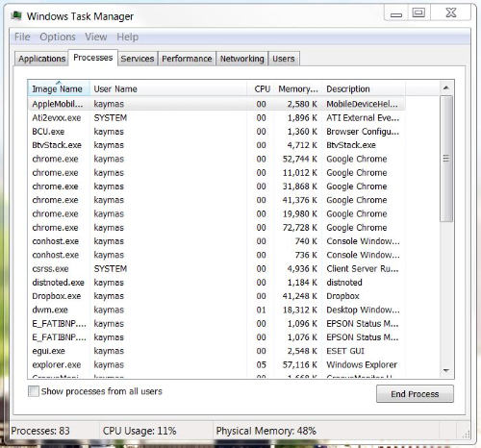
Task: Sort by Description column header
Action: [x=364, y=88]
